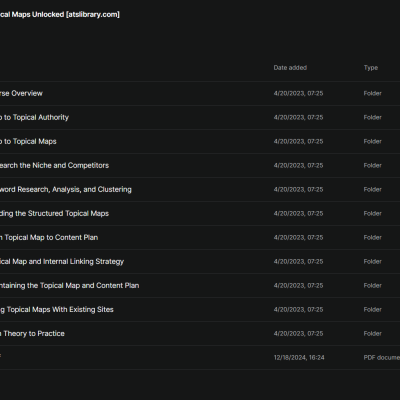
Task: Open the 'Theory to Practice' folder
Action: (32, 333)
